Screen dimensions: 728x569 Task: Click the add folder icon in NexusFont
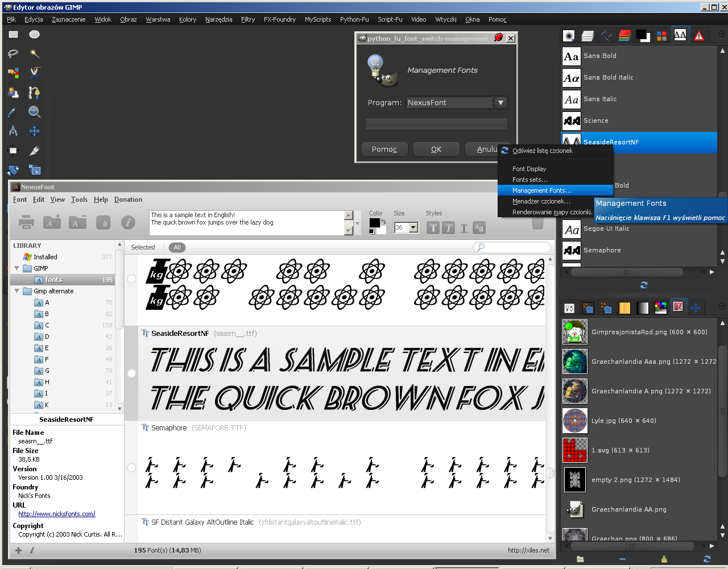(52, 223)
